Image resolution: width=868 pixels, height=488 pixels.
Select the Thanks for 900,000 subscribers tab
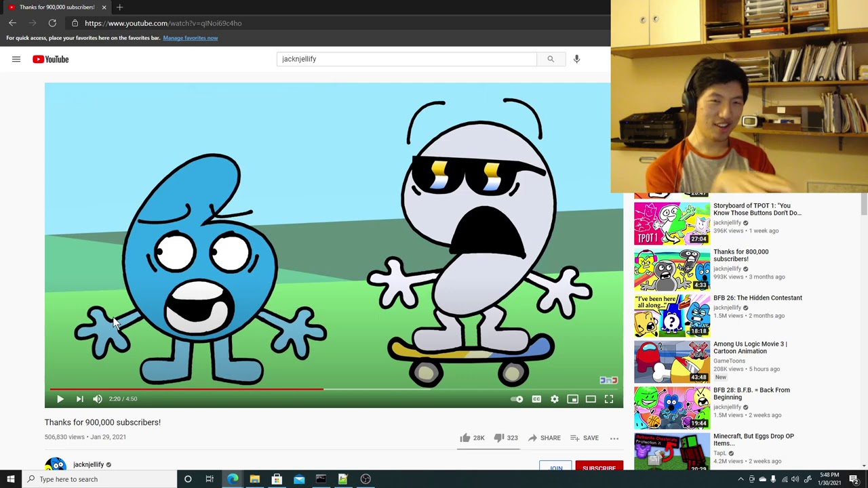click(56, 7)
